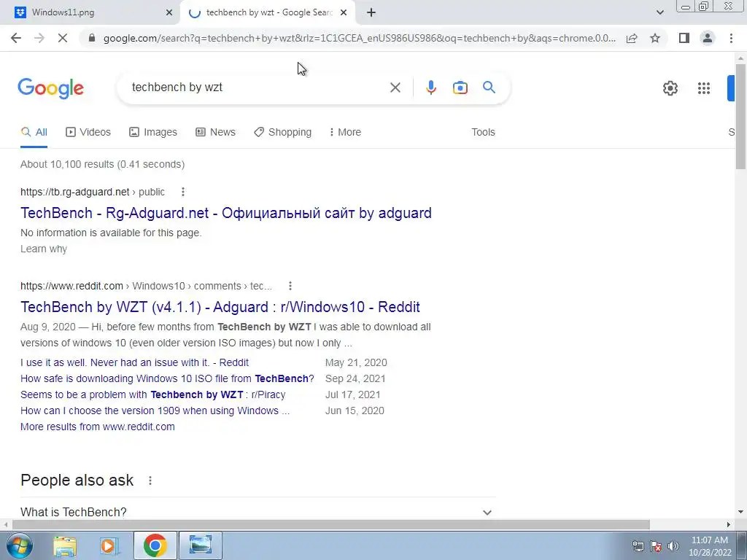Click the horizontal scrollbar right arrow
The height and width of the screenshot is (560, 747).
click(729, 525)
